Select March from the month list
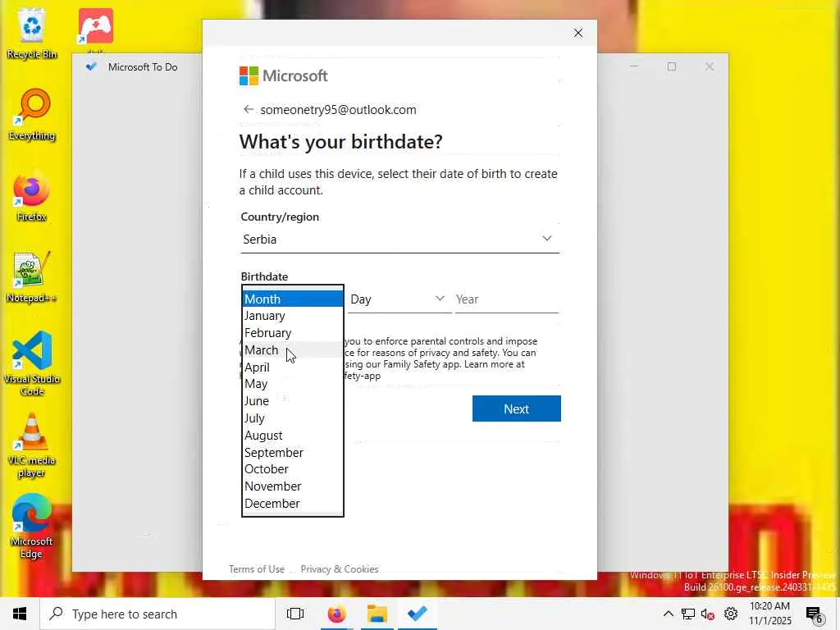The width and height of the screenshot is (840, 630). coord(293,350)
